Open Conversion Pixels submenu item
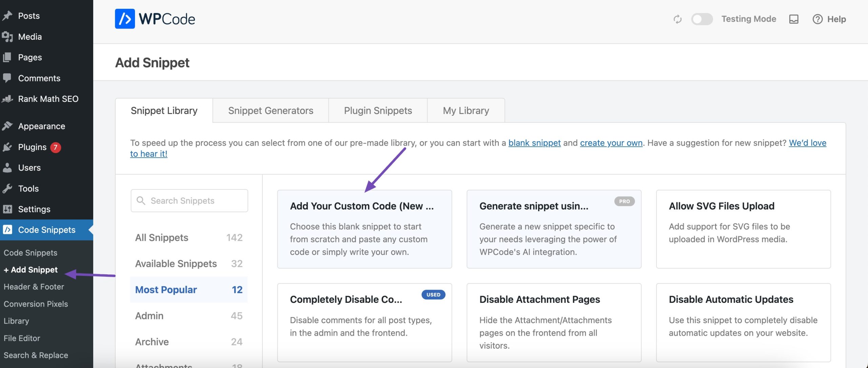 point(36,304)
